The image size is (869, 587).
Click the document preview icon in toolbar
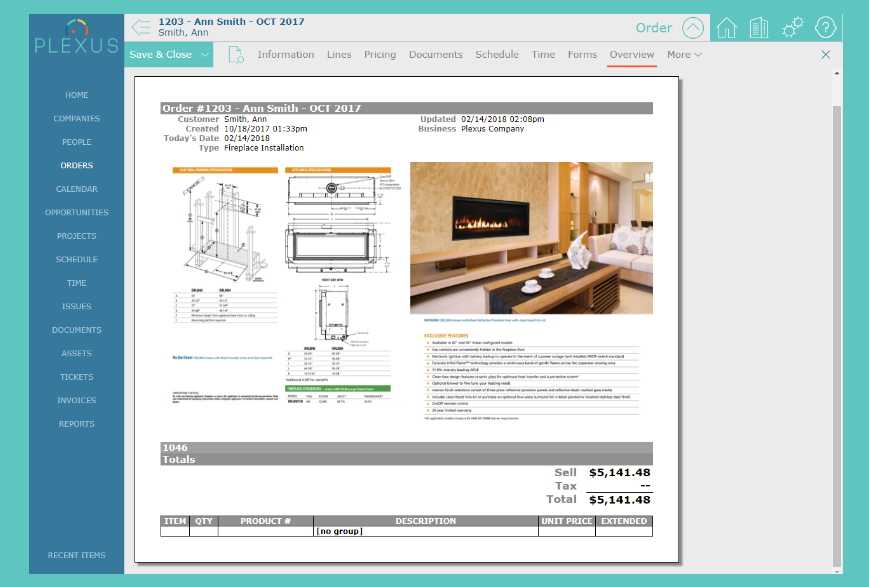pyautogui.click(x=236, y=54)
